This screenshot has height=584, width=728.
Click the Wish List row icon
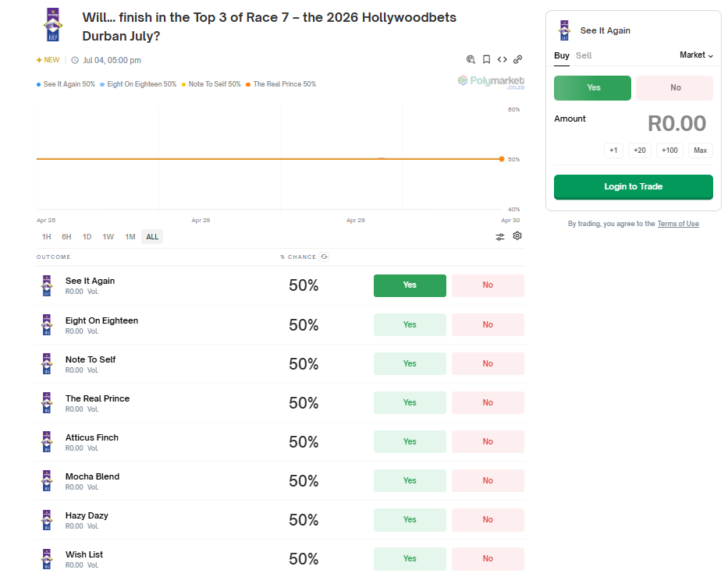[x=47, y=558]
